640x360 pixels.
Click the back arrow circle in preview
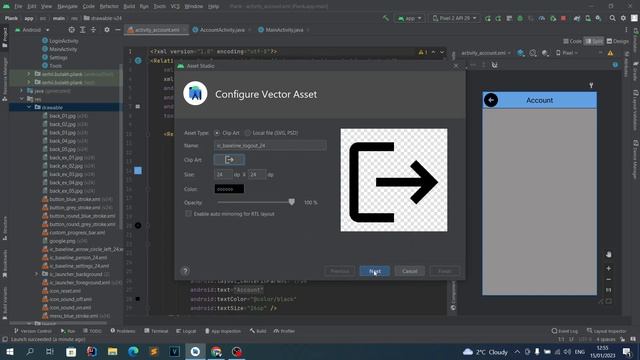point(491,100)
